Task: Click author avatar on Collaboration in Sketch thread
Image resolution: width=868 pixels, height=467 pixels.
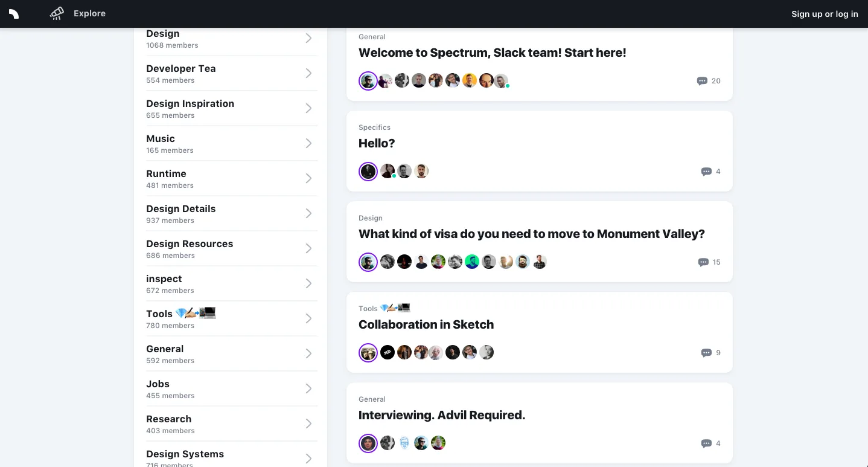Action: click(368, 353)
